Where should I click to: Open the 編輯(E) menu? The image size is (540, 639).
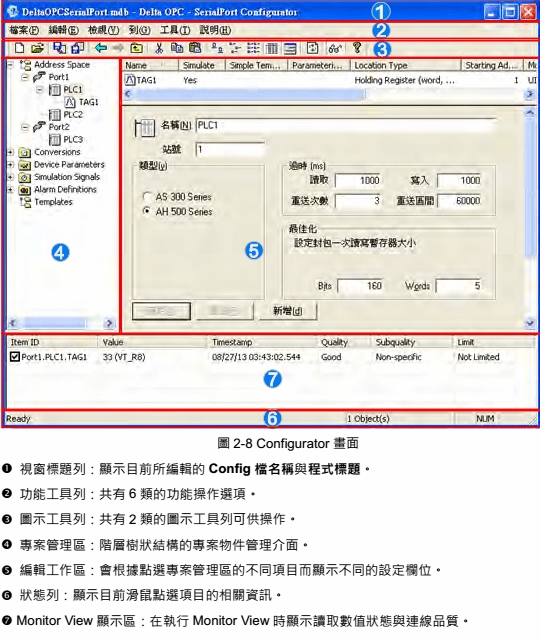pos(63,30)
